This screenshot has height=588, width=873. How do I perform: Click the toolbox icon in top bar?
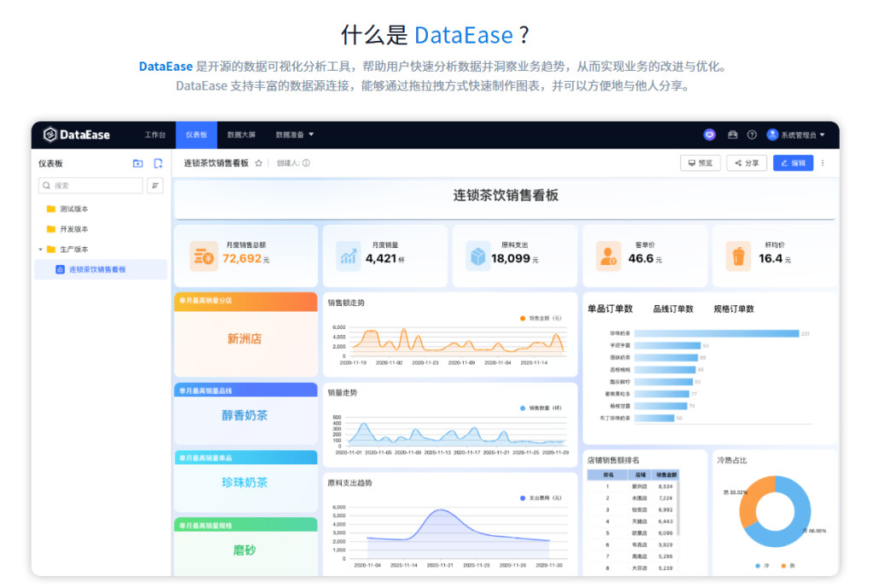pyautogui.click(x=732, y=135)
